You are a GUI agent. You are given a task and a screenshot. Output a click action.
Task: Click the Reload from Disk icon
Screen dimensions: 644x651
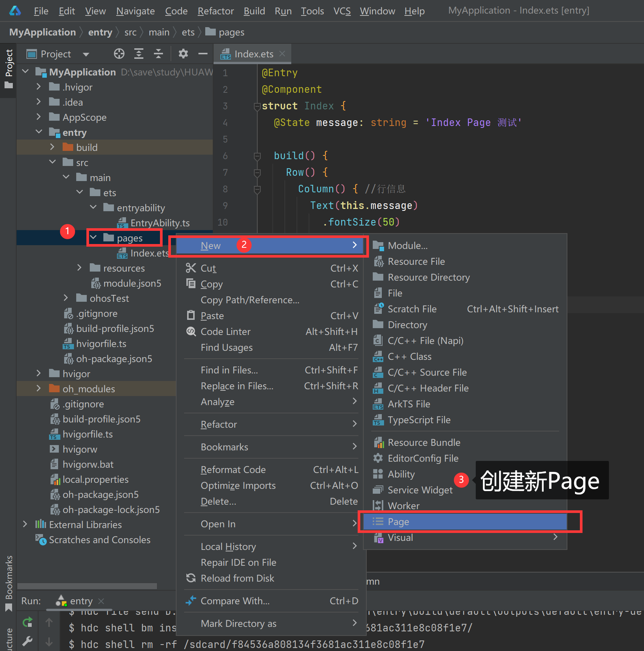(x=191, y=578)
